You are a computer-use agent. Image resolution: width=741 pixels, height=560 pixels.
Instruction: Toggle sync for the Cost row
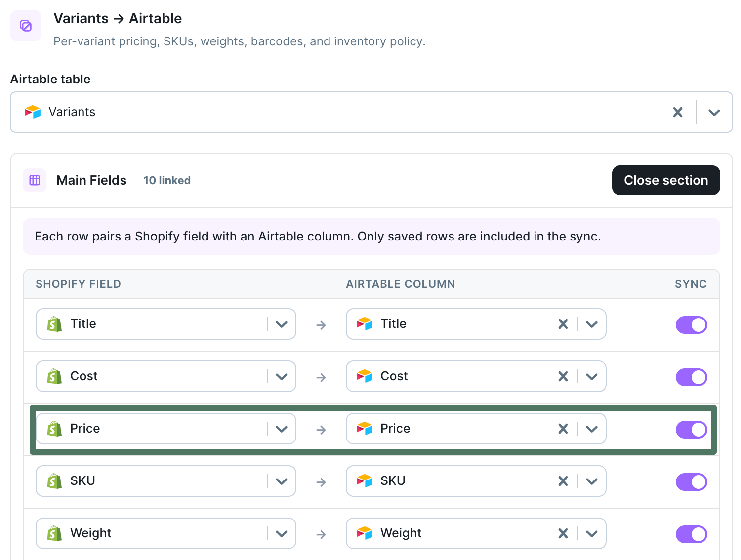point(692,377)
